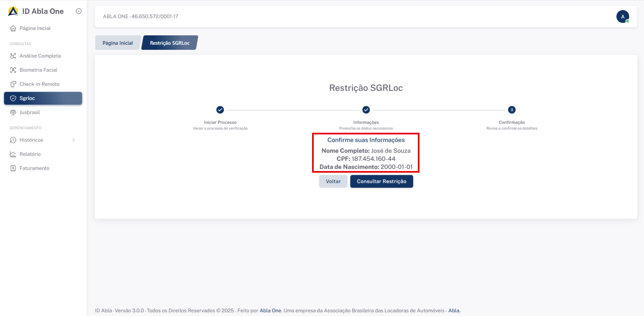
Task: Click the Sgrloc shield icon
Action: 13,98
